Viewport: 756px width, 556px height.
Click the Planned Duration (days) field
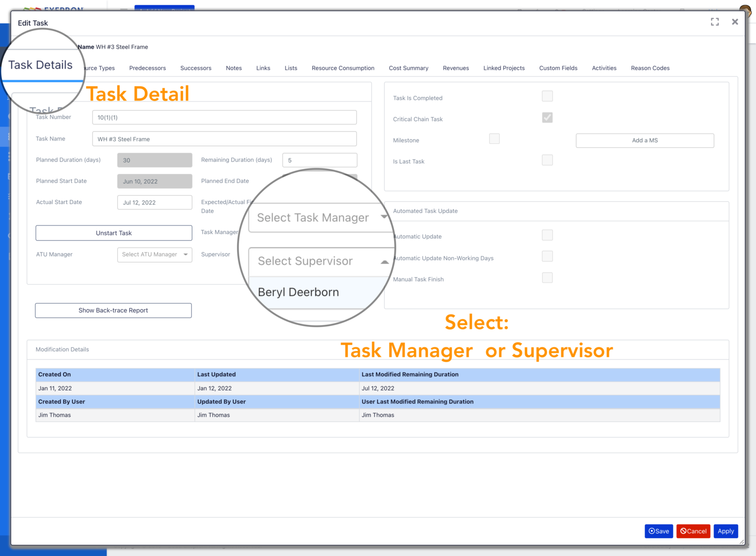click(155, 160)
